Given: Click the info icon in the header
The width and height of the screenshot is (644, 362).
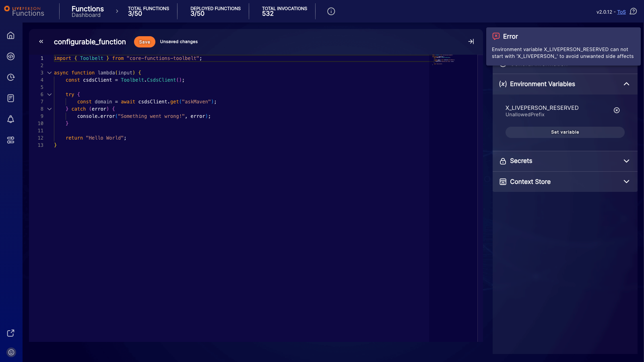Looking at the screenshot, I should [x=331, y=11].
